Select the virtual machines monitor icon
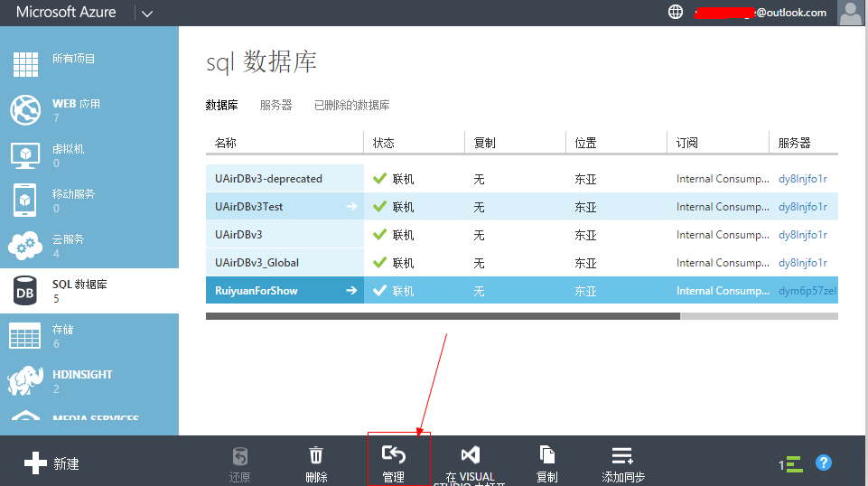868x486 pixels. pyautogui.click(x=25, y=155)
